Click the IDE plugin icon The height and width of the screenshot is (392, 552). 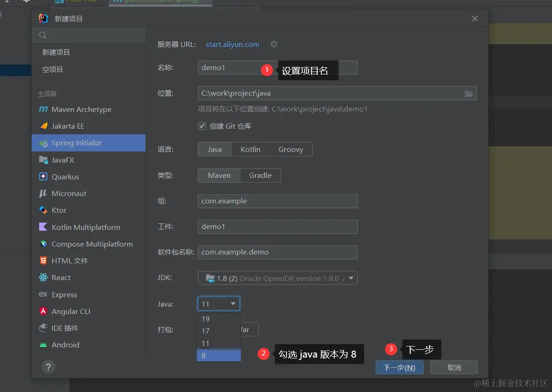[x=43, y=328]
